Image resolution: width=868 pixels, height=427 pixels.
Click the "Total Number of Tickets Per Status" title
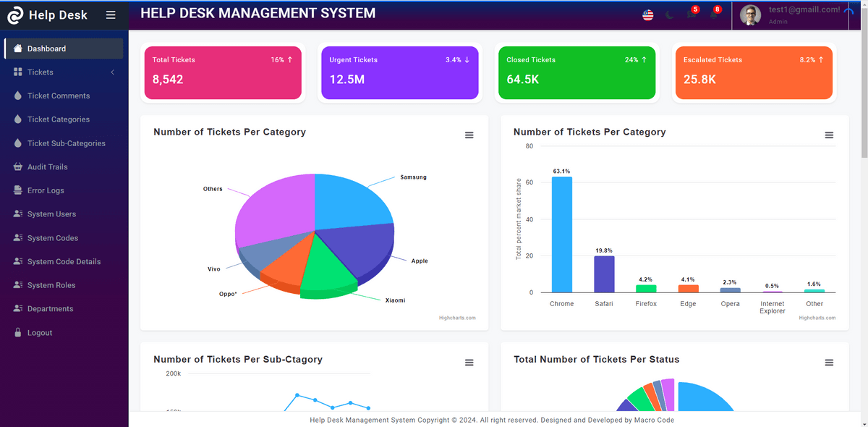597,360
